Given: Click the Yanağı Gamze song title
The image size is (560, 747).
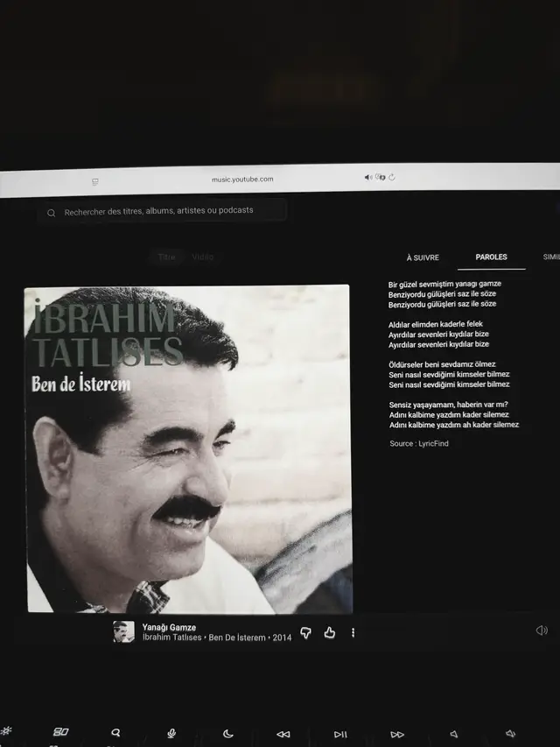Looking at the screenshot, I should coord(169,627).
